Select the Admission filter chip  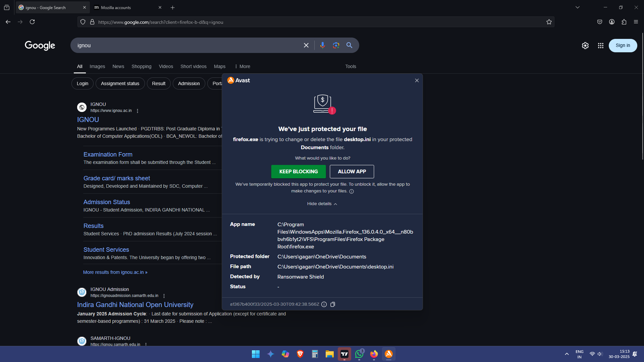(189, 83)
